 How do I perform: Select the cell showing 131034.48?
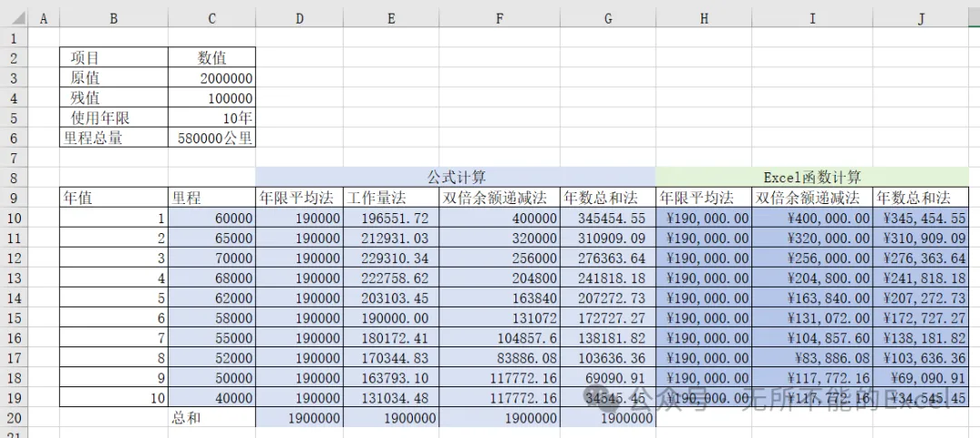(391, 397)
